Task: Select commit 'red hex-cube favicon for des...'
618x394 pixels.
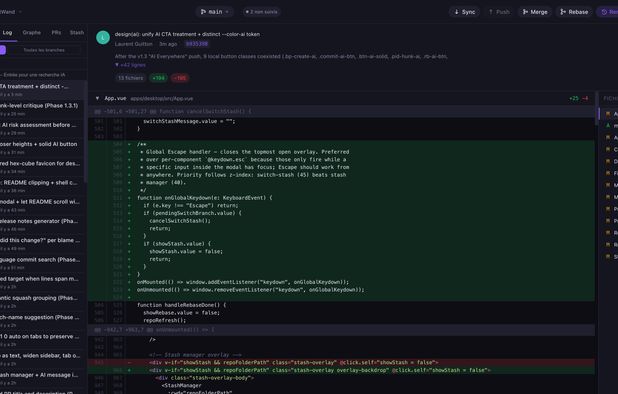Action: tap(43, 167)
